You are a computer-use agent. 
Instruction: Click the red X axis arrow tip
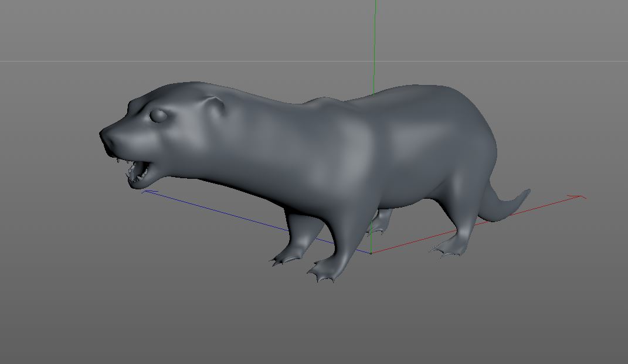[x=579, y=196]
